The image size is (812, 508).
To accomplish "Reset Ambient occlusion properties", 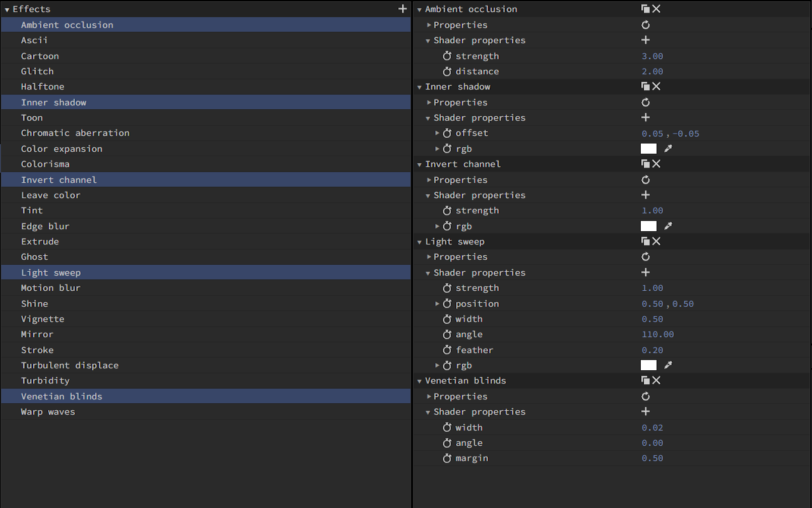I will [x=646, y=25].
